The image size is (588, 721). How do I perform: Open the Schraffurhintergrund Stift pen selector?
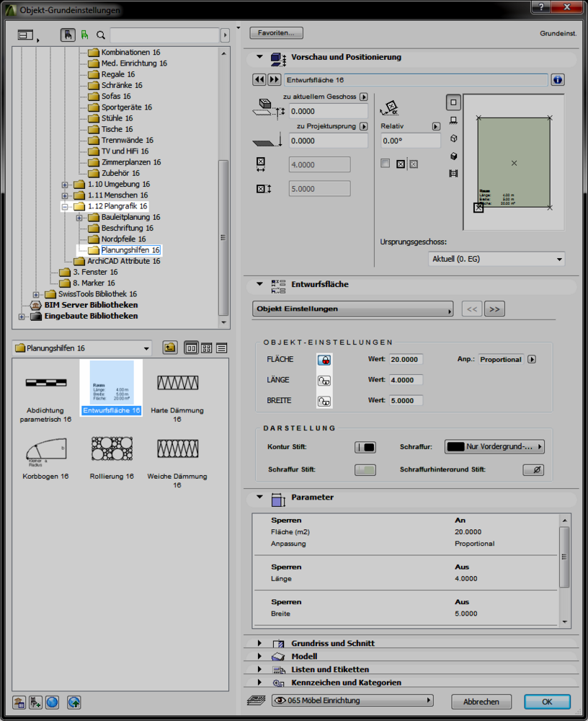click(x=533, y=469)
